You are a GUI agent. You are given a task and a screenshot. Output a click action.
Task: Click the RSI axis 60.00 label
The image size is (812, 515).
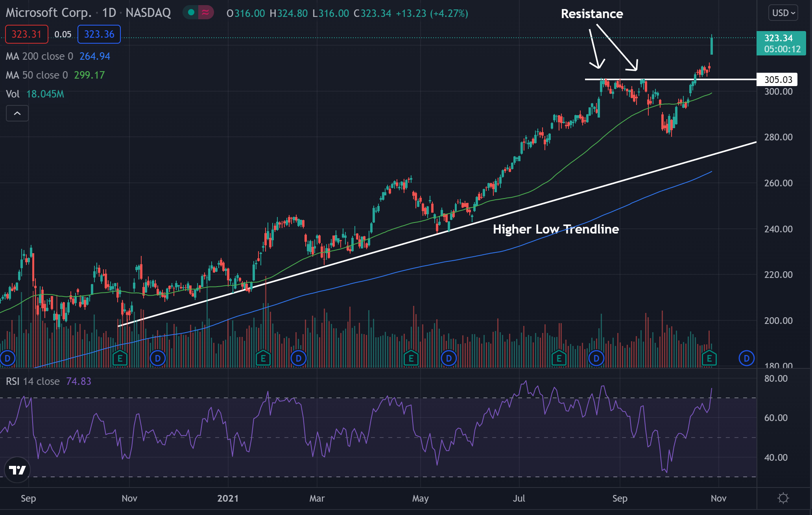pos(776,418)
